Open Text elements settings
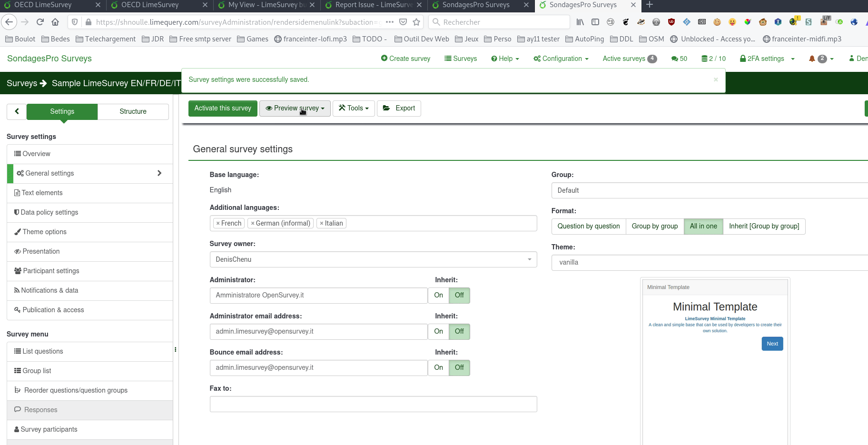868x445 pixels. click(42, 193)
